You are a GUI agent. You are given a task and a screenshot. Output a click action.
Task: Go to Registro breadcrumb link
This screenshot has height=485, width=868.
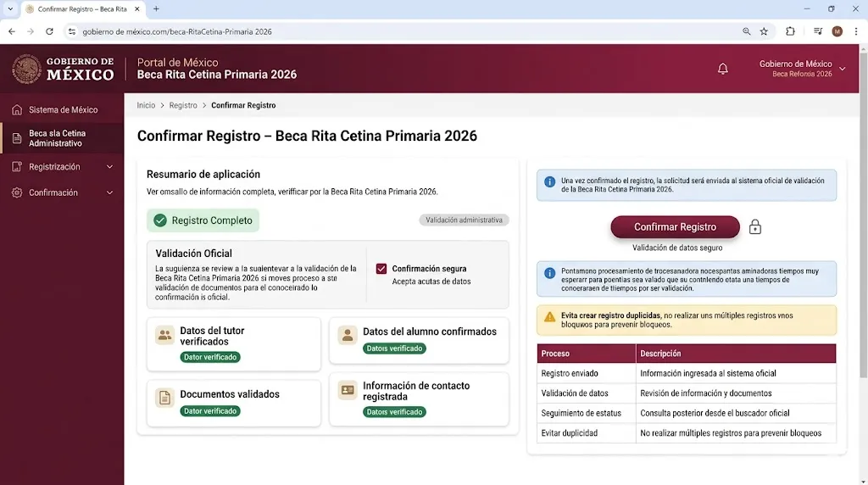183,105
